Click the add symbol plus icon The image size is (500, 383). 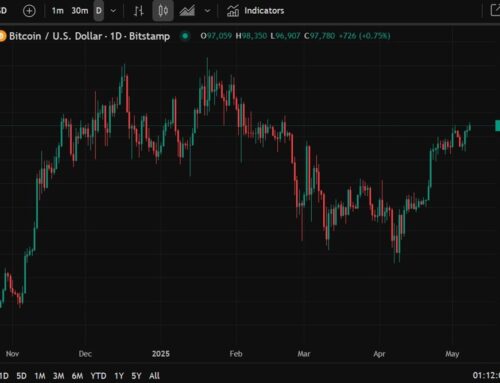(29, 11)
